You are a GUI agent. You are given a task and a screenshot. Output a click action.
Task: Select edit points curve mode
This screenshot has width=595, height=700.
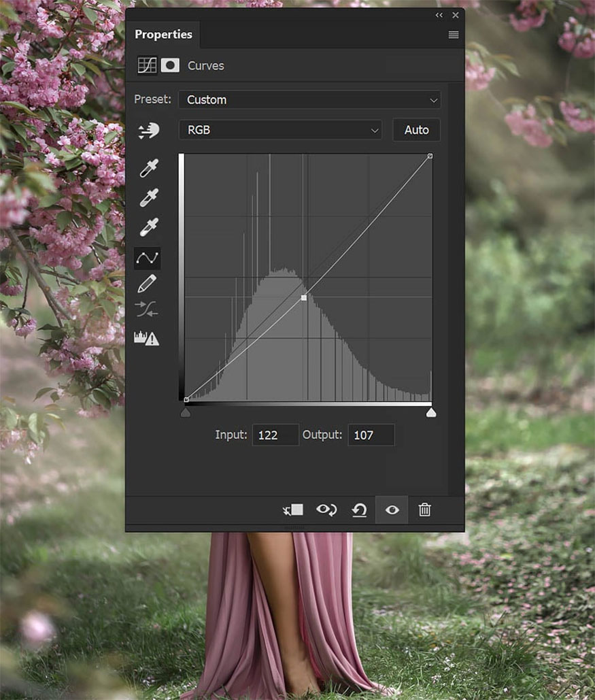tap(147, 257)
